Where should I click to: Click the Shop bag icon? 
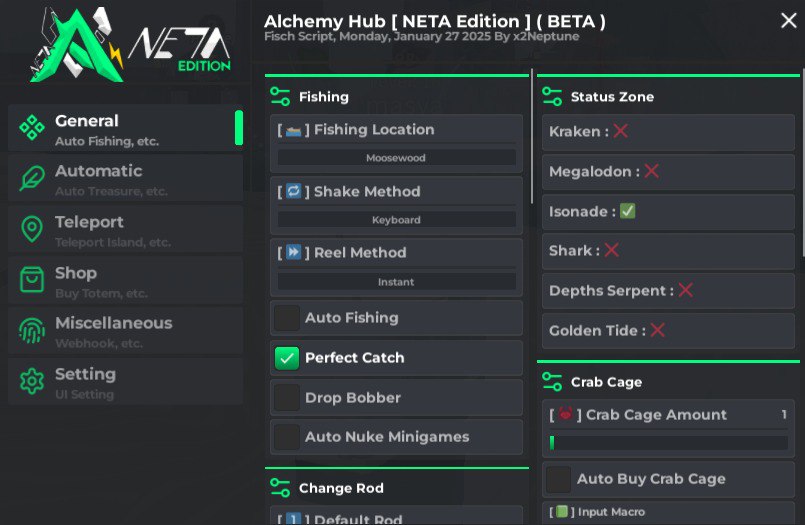(x=32, y=280)
